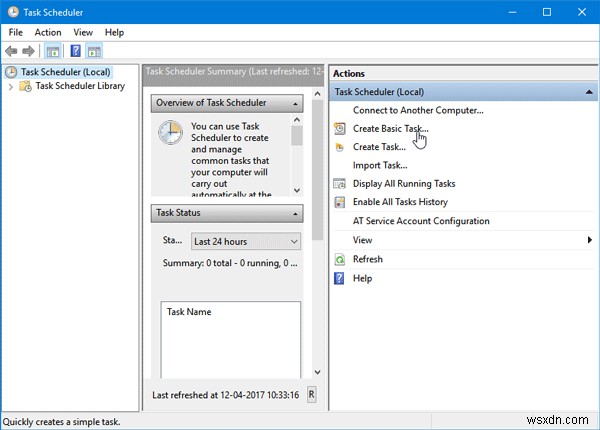Open the Action menu
The image size is (600, 430).
(x=48, y=33)
